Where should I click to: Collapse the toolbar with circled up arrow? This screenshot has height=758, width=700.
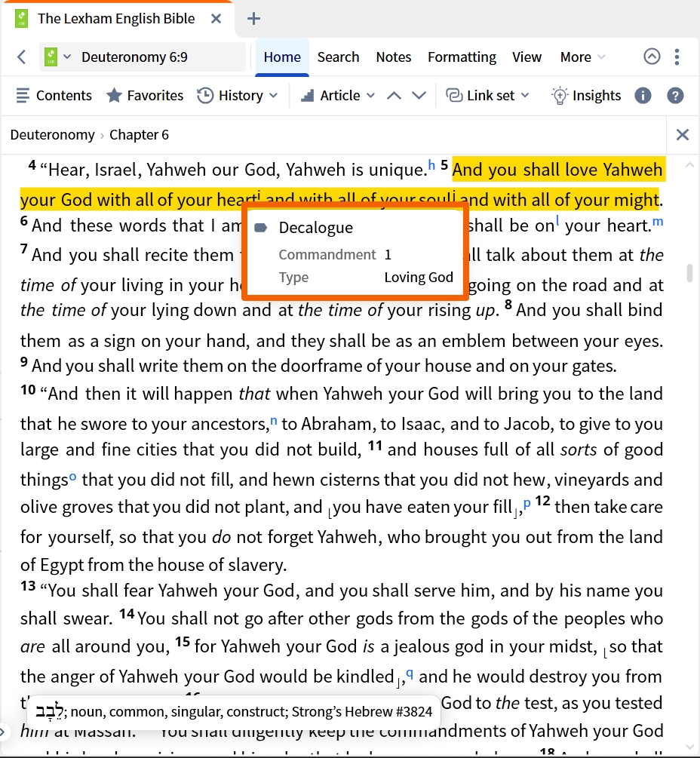tap(652, 57)
